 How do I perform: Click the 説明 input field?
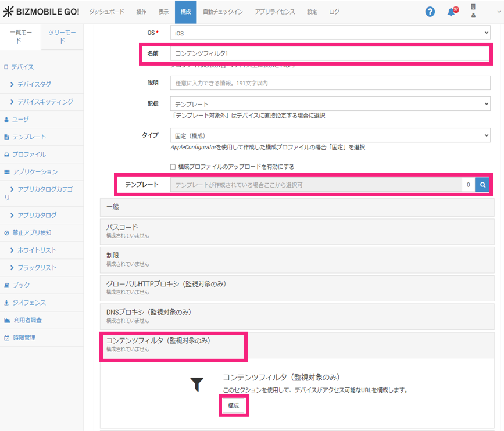point(330,83)
